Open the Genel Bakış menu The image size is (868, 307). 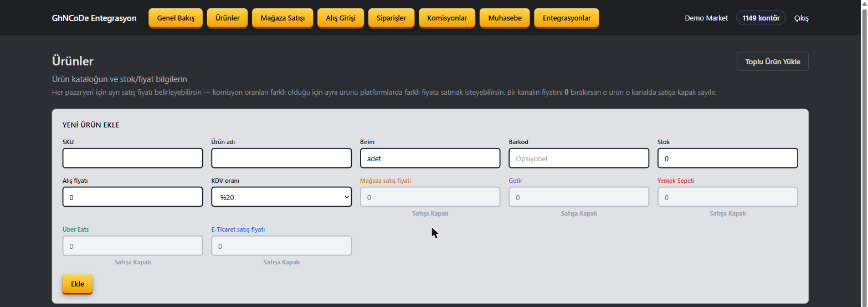coord(176,18)
